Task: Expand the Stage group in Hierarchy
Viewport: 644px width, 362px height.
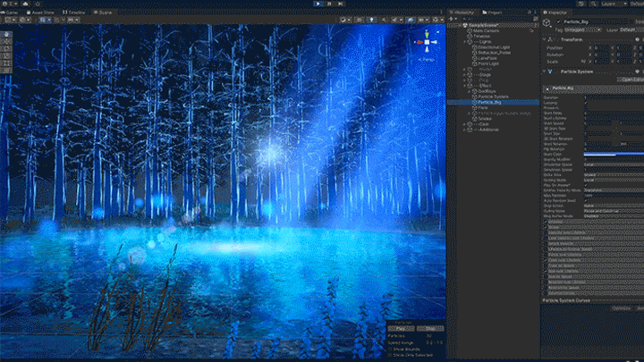Action: click(465, 75)
